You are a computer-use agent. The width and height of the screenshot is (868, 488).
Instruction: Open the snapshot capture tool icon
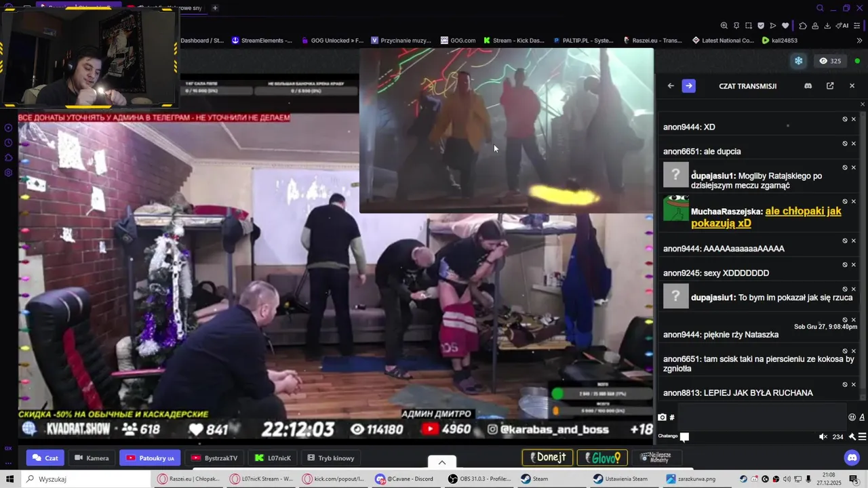tap(749, 26)
